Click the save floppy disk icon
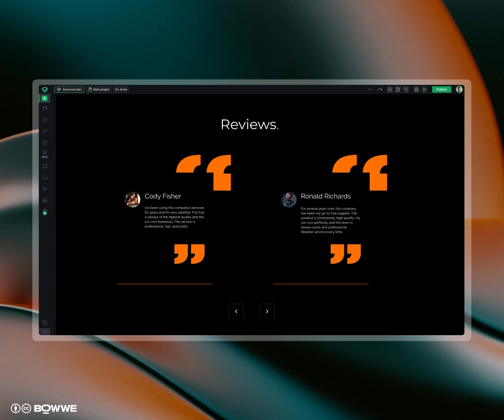 [x=416, y=89]
